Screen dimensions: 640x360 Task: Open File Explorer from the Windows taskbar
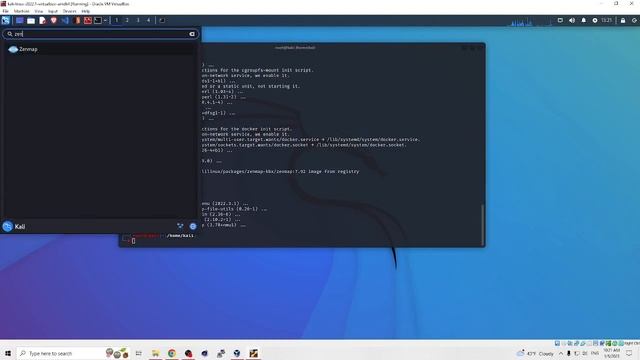156,353
